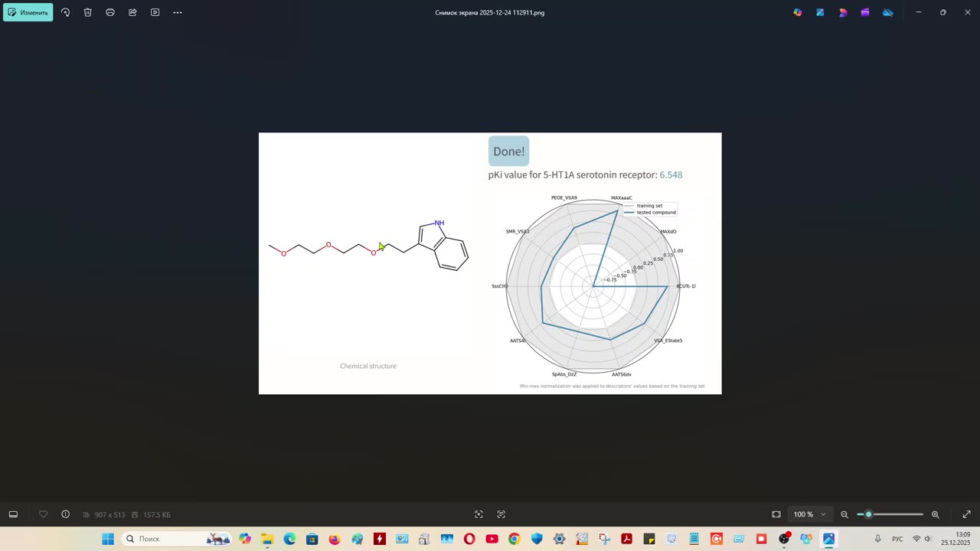Screen dimensions: 980x551
Task: Click the visual search scan icon
Action: (479, 514)
